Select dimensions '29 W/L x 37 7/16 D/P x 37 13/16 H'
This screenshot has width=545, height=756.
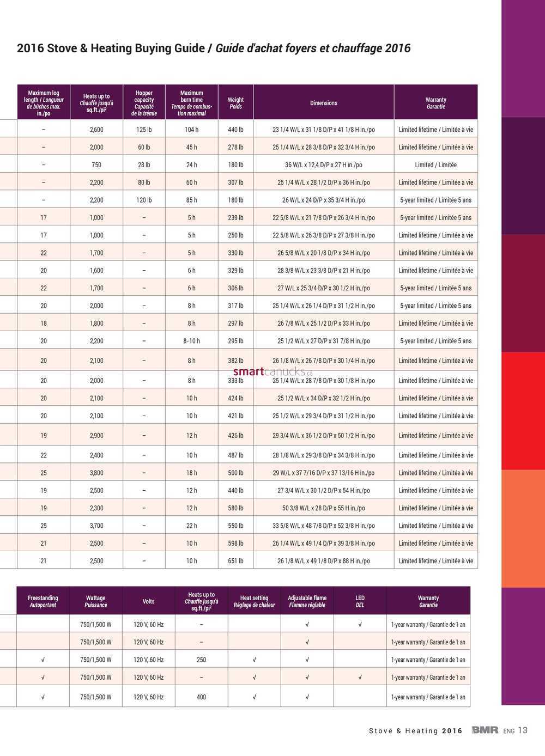click(324, 473)
